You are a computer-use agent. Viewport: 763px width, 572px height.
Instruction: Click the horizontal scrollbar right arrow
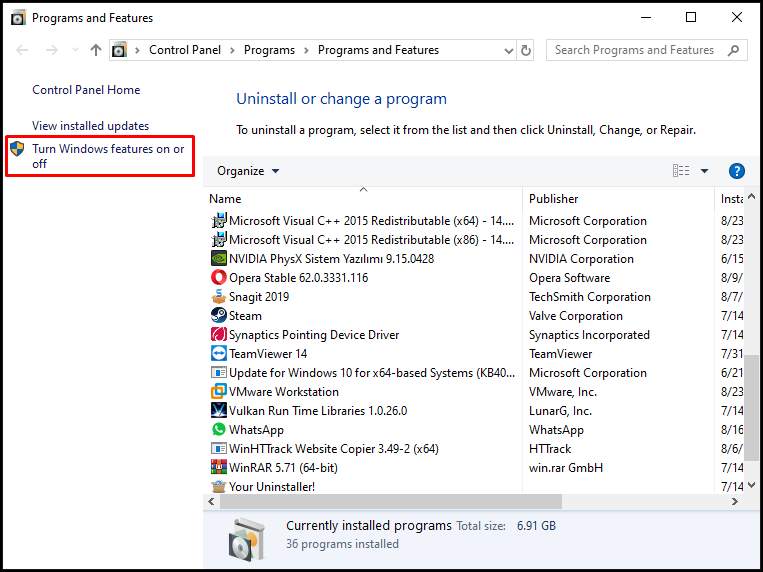(735, 501)
